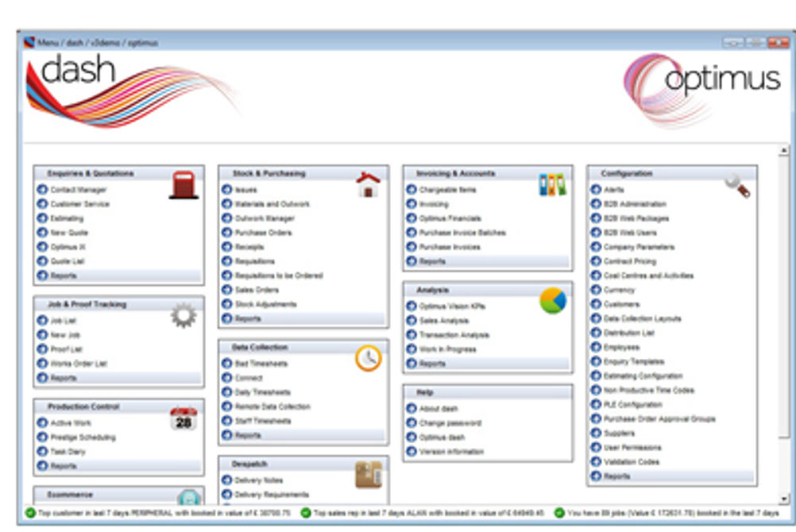Open Delivery Notes in Despatch
This screenshot has width=796, height=532.
click(x=259, y=480)
